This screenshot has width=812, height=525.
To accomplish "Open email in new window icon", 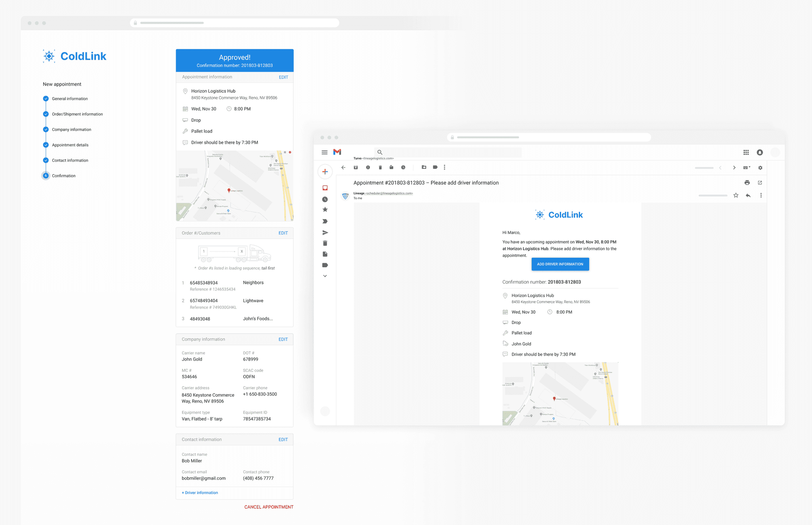I will pyautogui.click(x=760, y=183).
